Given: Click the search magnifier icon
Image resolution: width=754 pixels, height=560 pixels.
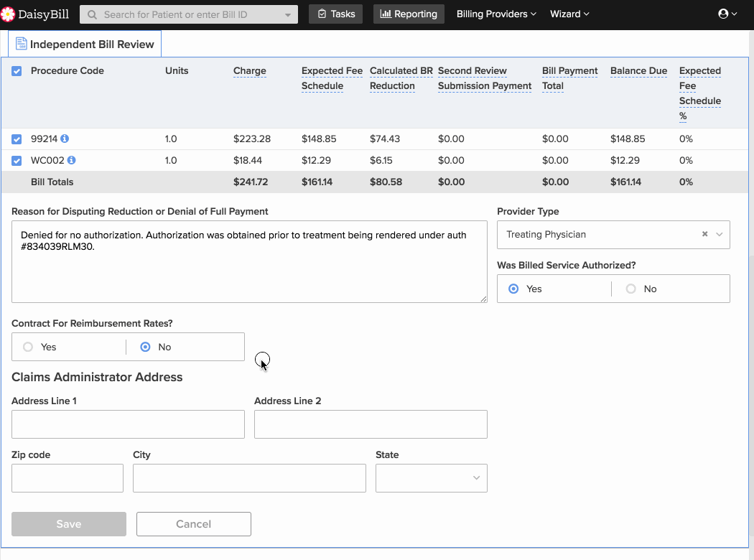Looking at the screenshot, I should 92,14.
